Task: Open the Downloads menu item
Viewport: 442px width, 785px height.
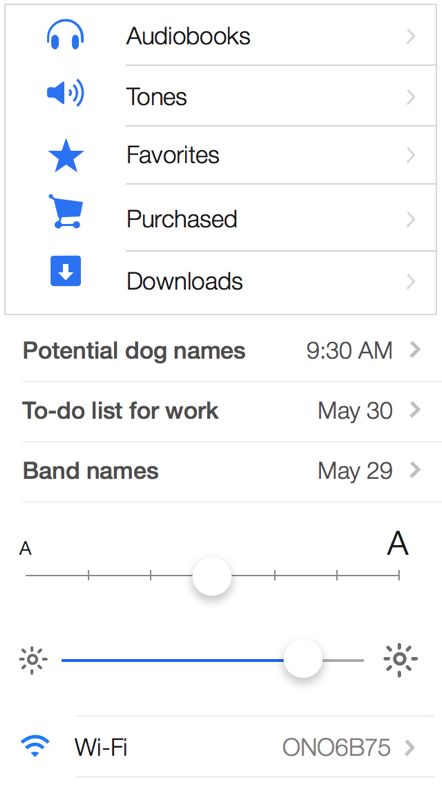Action: point(220,282)
